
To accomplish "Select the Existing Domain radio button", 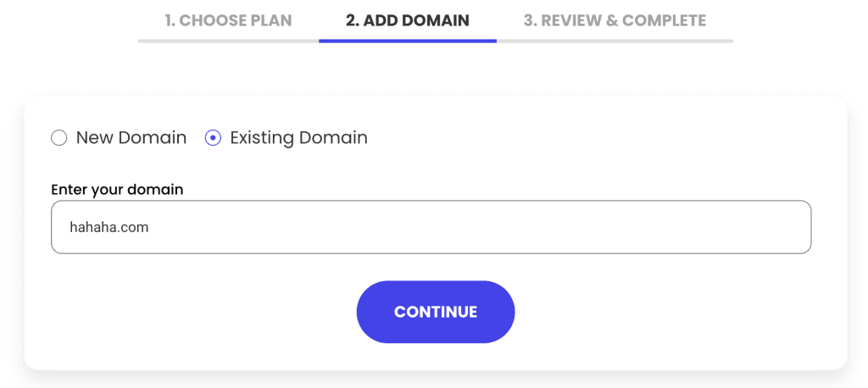I will pos(213,138).
